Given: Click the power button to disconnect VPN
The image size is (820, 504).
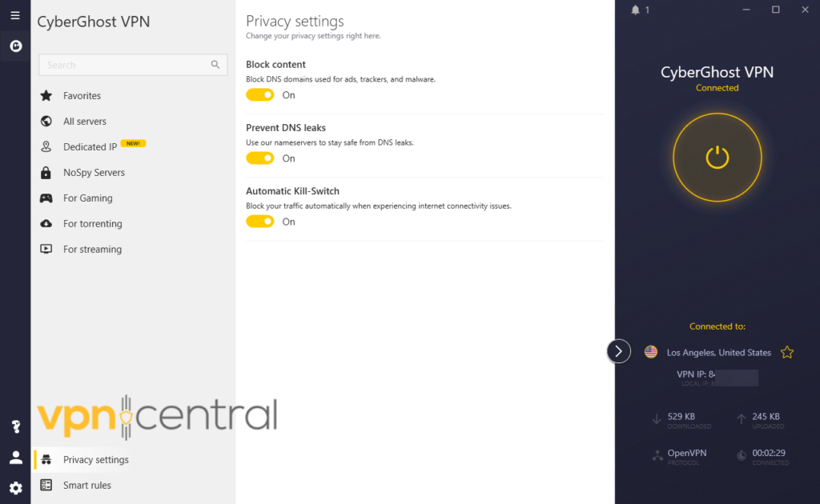Looking at the screenshot, I should tap(717, 157).
